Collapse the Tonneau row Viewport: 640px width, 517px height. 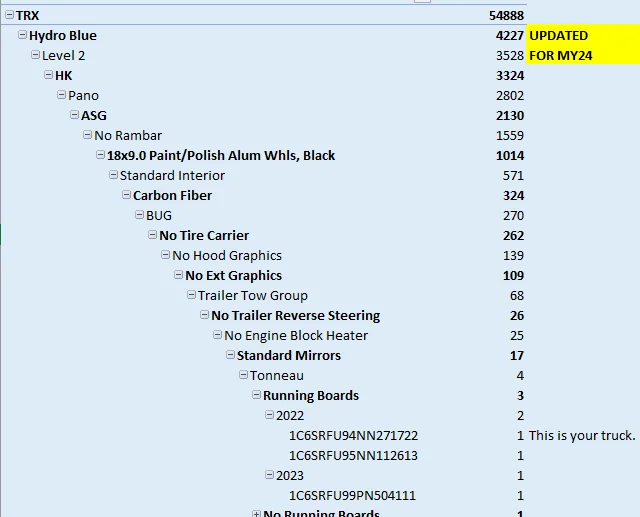coord(243,375)
